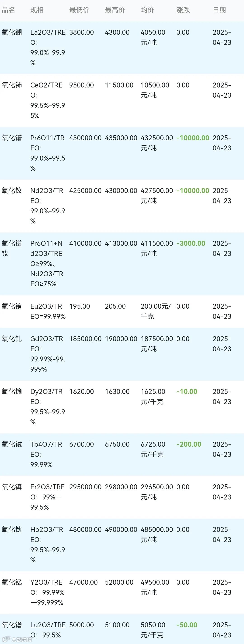
Task: Click the 日期 column header
Action: [219, 10]
